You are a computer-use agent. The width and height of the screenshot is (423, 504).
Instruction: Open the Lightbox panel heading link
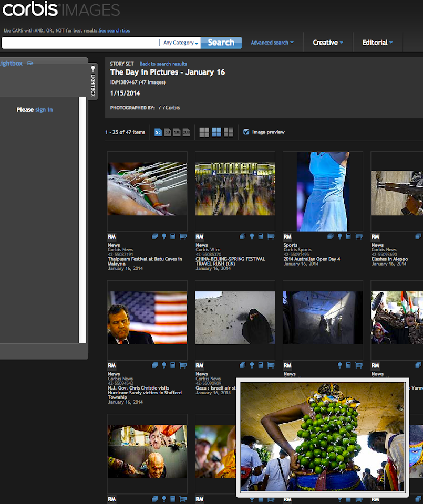click(x=11, y=64)
